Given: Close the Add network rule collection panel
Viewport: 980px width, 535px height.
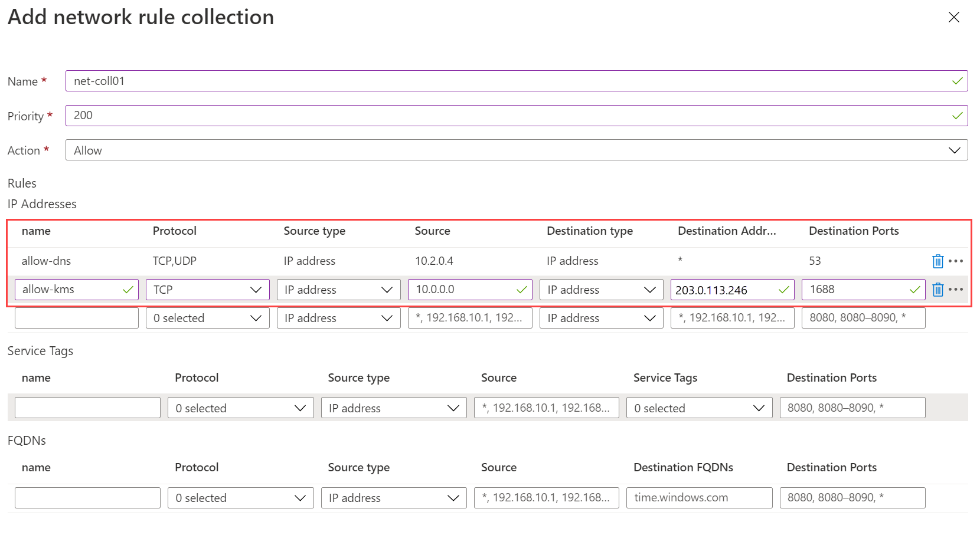Looking at the screenshot, I should click(x=954, y=18).
